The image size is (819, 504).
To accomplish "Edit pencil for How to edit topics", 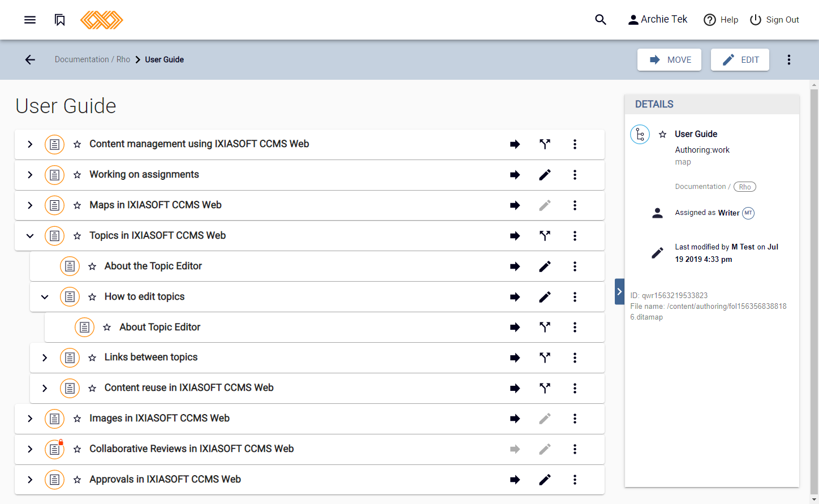I will (545, 297).
